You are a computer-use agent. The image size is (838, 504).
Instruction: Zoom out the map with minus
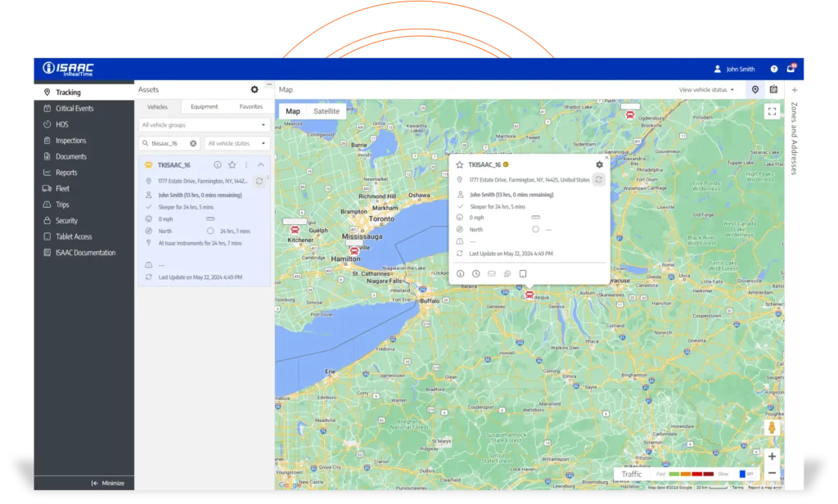772,473
